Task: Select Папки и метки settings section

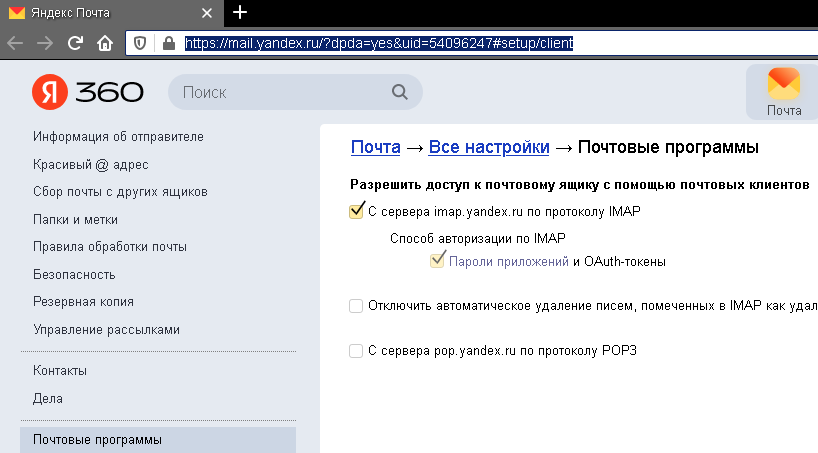Action: pyautogui.click(x=76, y=219)
